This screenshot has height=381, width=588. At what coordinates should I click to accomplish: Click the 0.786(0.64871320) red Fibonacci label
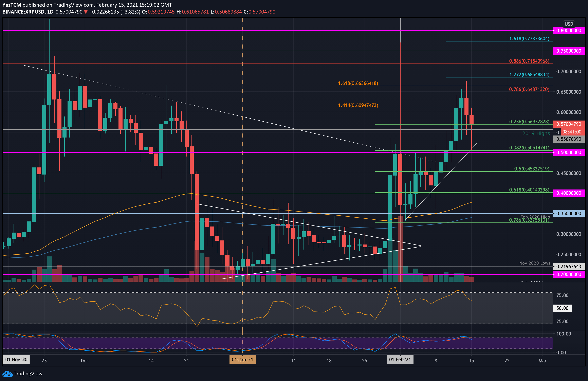click(529, 89)
